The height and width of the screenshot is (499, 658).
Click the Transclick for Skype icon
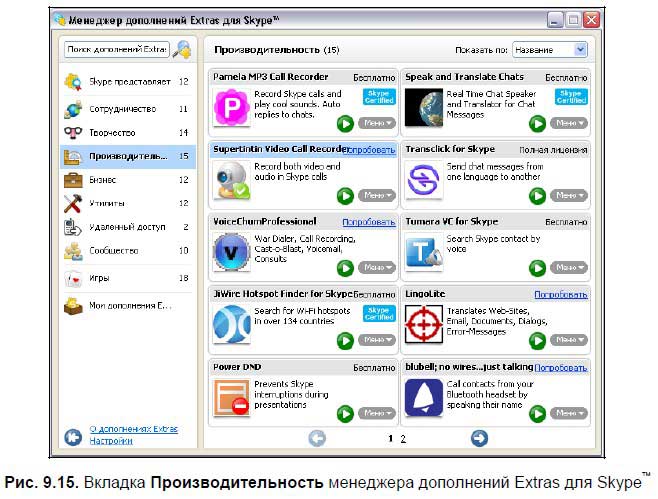point(424,180)
